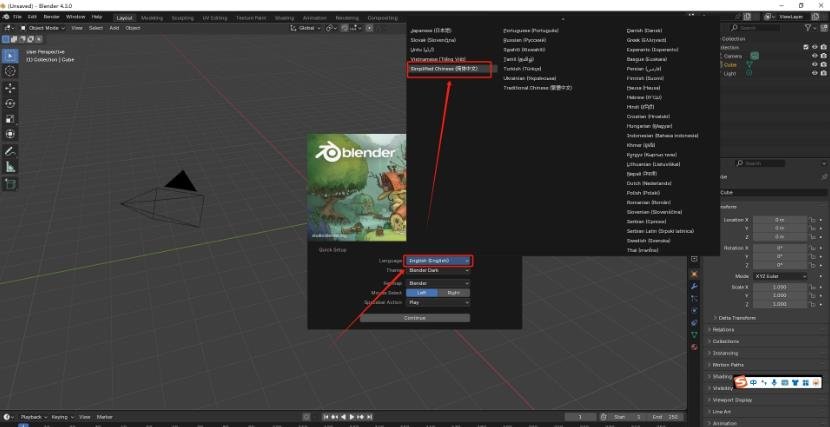Select the Cursor tool
The image size is (830, 427).
(x=11, y=71)
